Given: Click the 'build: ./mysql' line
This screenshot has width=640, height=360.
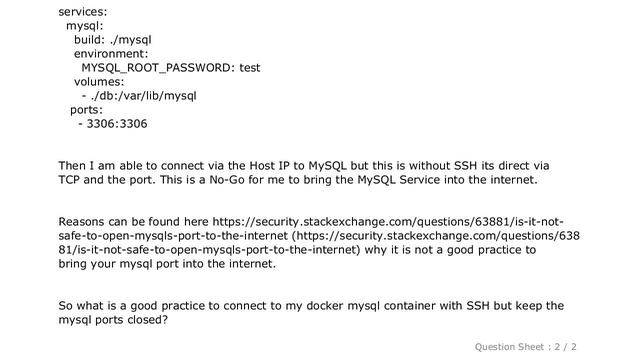Looking at the screenshot, I should pos(113,40).
